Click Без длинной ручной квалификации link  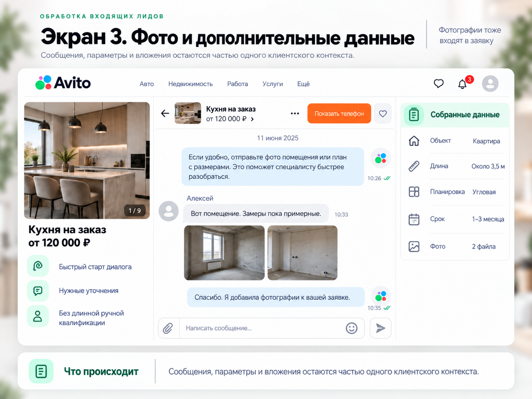tap(91, 318)
